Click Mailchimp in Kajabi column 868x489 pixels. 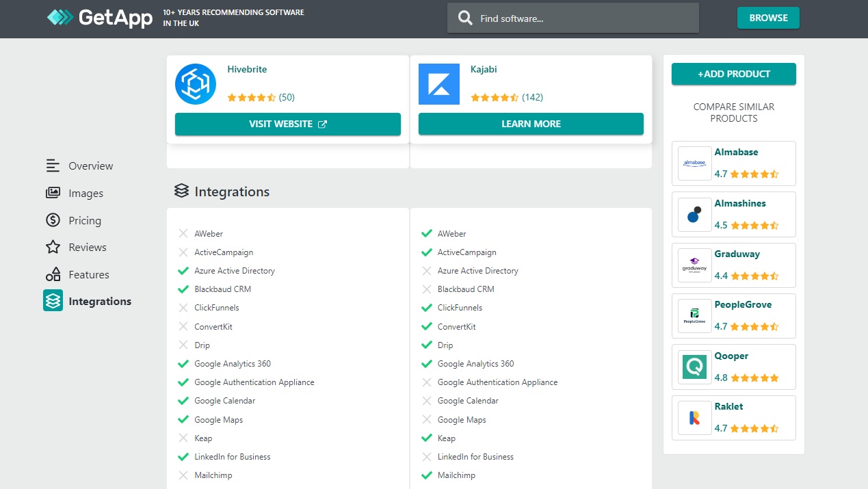point(456,475)
